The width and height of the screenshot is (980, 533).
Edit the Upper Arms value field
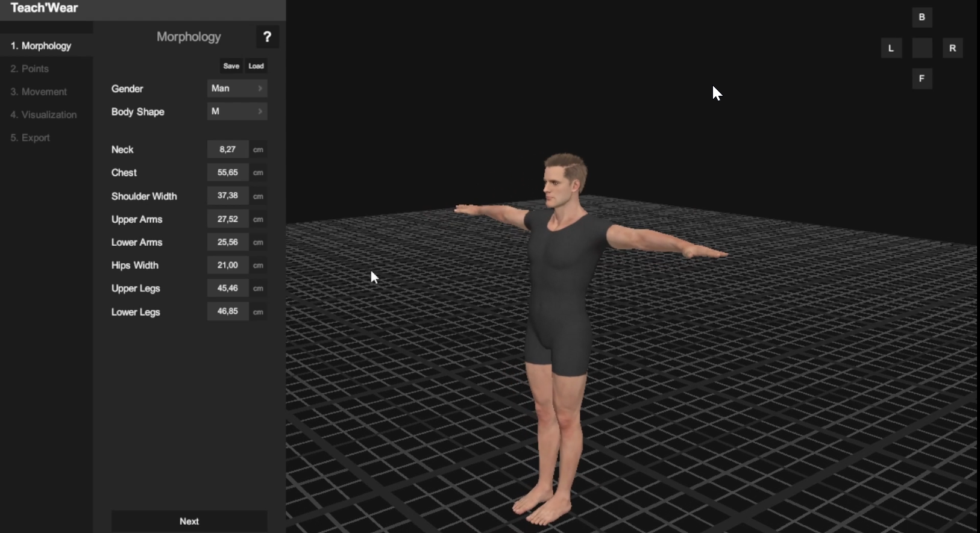(228, 219)
